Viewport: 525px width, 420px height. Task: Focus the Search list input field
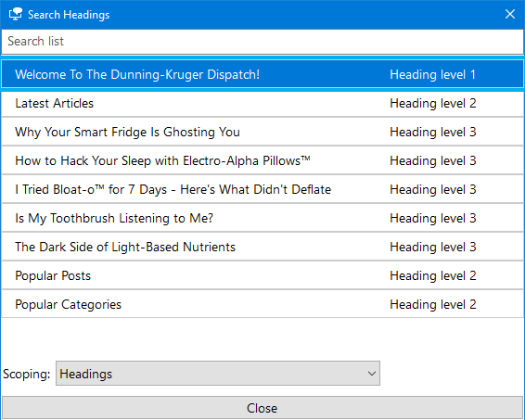[262, 42]
